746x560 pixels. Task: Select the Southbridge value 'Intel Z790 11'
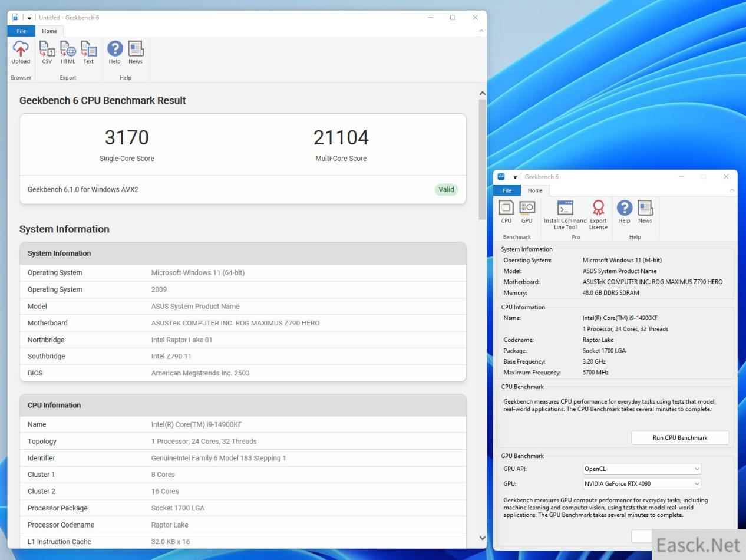pos(171,357)
